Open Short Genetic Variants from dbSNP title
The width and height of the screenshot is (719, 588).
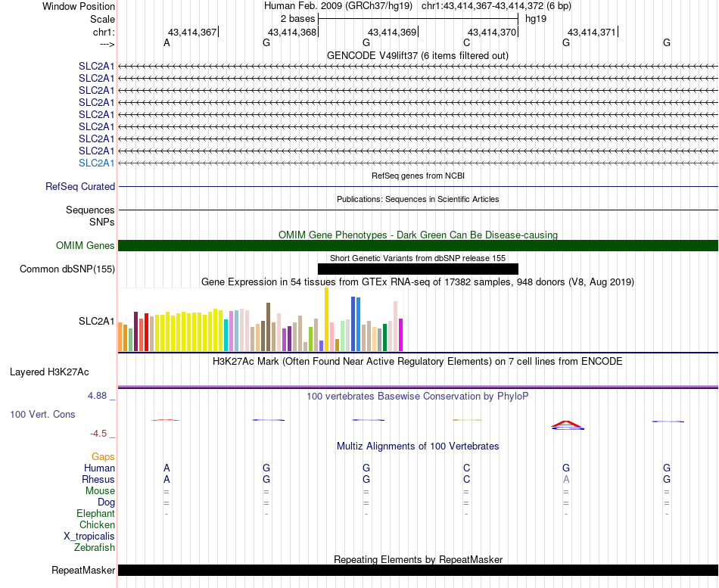(418, 258)
